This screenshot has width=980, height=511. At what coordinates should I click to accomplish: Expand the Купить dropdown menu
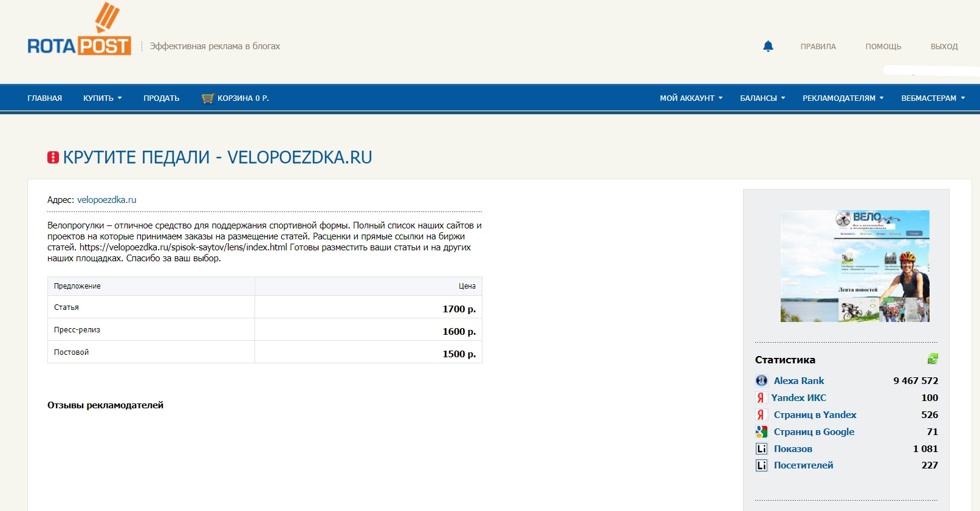103,98
